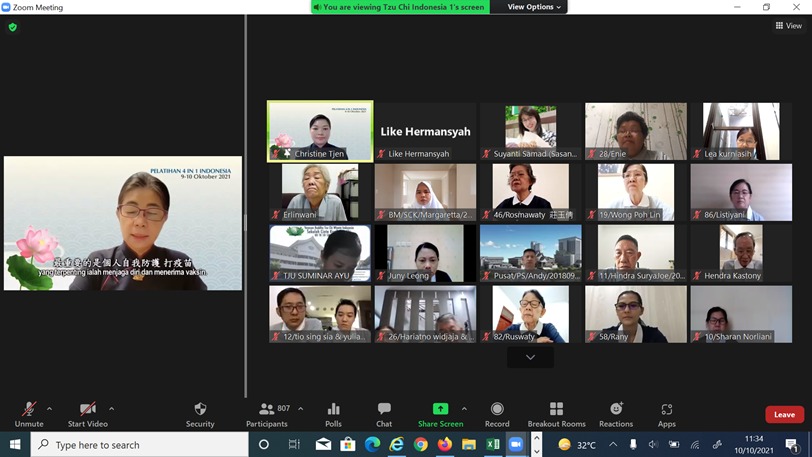Expand the arrow next to Participants

pyautogui.click(x=300, y=409)
